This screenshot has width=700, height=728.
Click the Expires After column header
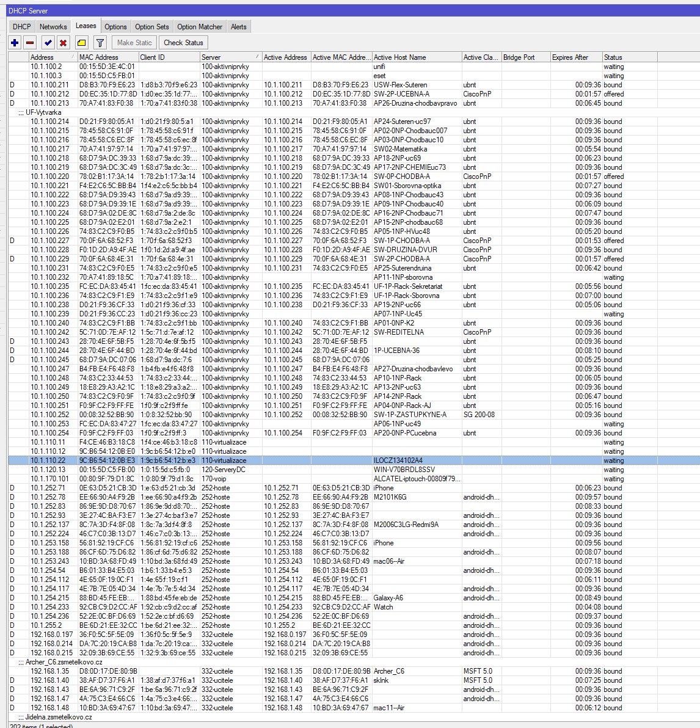pyautogui.click(x=575, y=57)
